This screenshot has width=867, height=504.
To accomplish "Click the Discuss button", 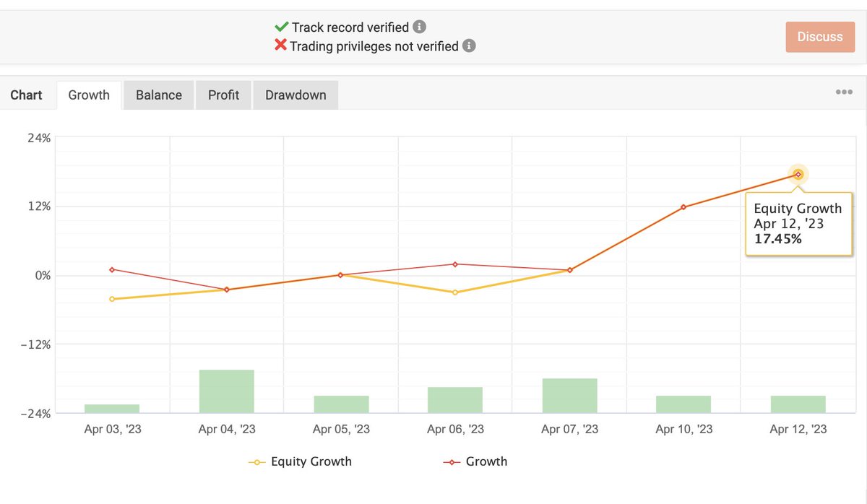I will pyautogui.click(x=820, y=36).
